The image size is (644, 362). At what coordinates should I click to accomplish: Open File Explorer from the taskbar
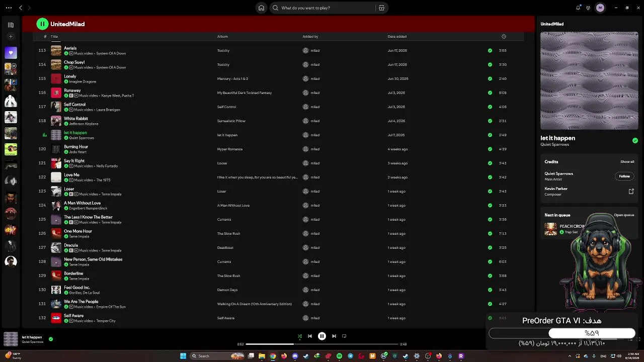(x=262, y=356)
